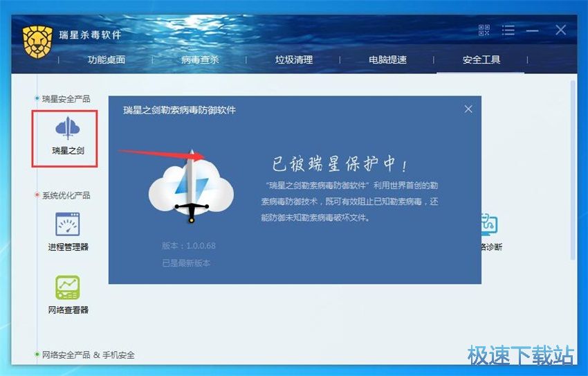Click the 已是最新版本 status text
The height and width of the screenshot is (376, 588).
(x=186, y=263)
